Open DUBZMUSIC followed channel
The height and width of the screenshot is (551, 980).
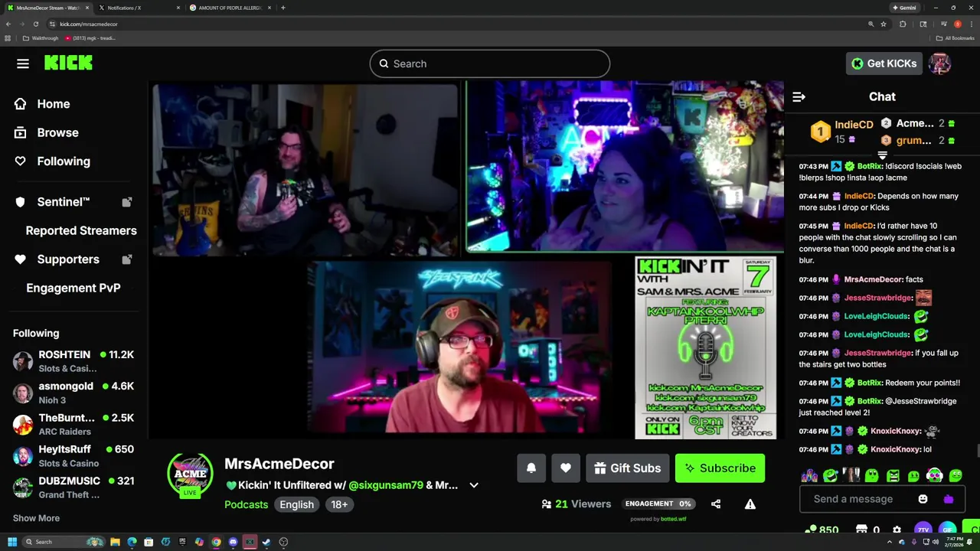[73, 487]
